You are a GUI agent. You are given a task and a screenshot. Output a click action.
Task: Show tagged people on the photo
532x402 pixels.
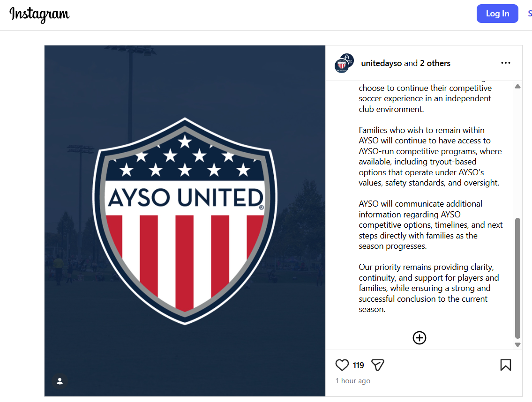(60, 381)
